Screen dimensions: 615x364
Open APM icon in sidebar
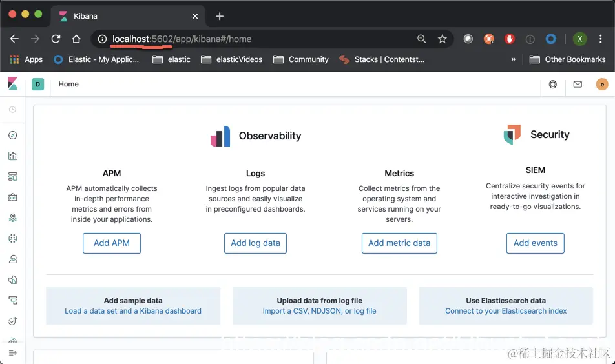(12, 301)
